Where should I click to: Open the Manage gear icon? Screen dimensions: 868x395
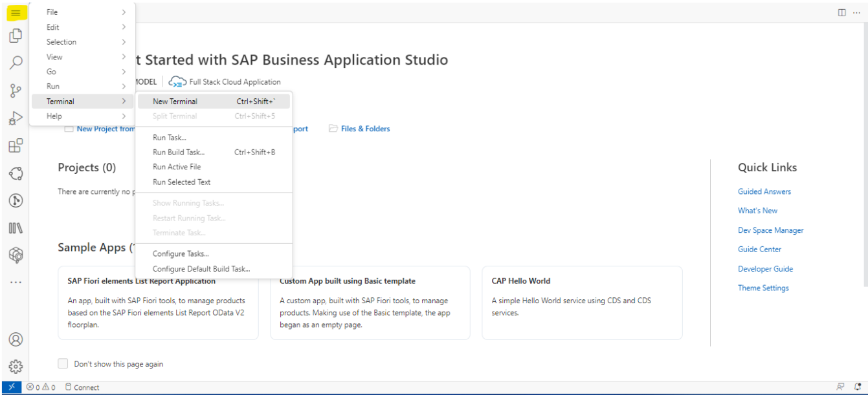pyautogui.click(x=16, y=367)
